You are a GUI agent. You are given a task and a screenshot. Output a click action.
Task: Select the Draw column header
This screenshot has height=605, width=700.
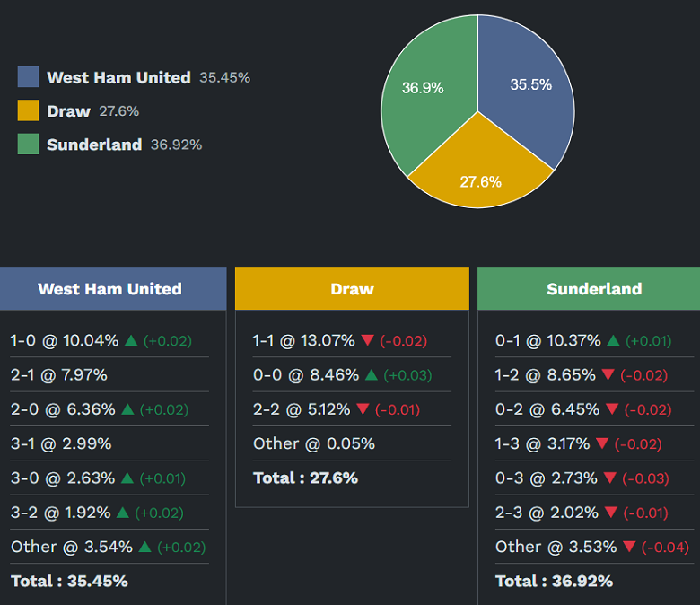352,289
